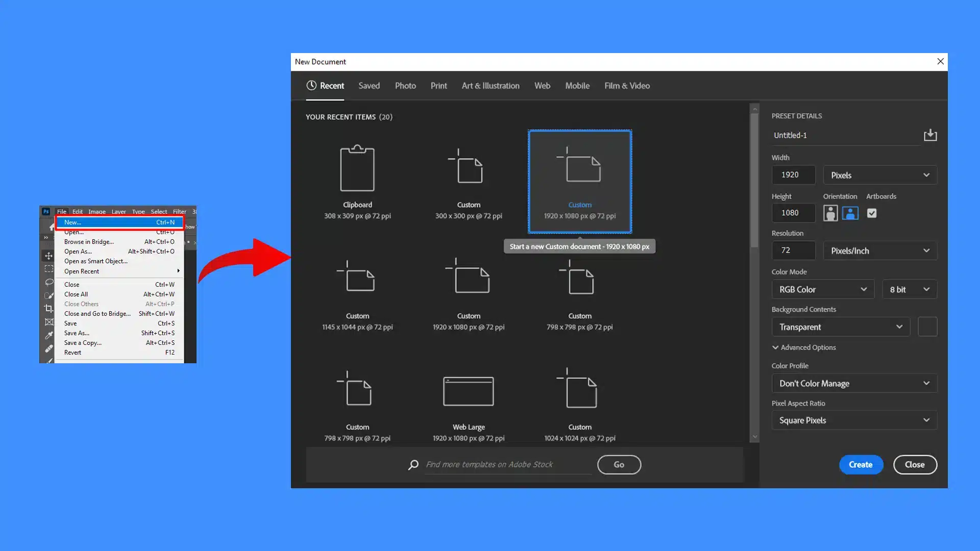
Task: Open the Select menu in Photoshop
Action: (x=159, y=211)
